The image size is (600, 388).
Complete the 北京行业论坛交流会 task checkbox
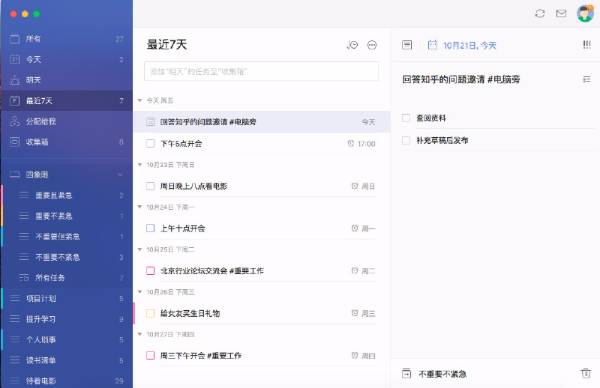tap(150, 271)
